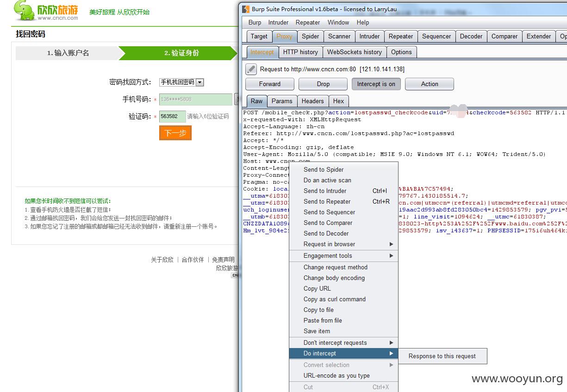Choose Do an active scan
Image resolution: width=567 pixels, height=392 pixels.
pos(343,180)
